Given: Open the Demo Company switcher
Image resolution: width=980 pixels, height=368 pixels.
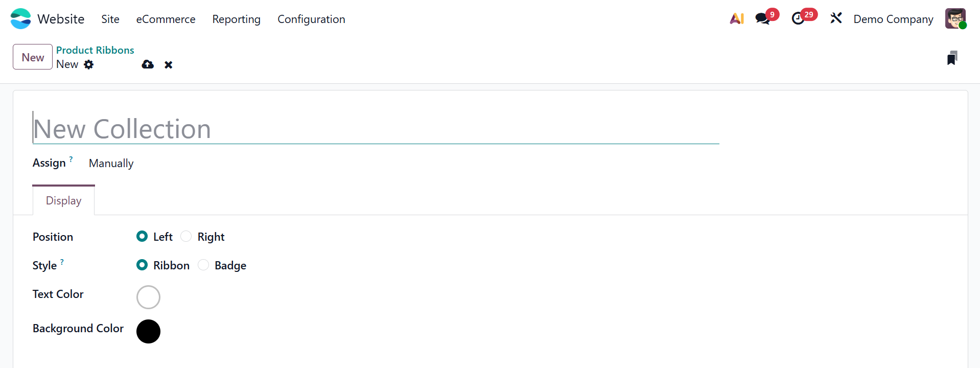Looking at the screenshot, I should (x=893, y=19).
